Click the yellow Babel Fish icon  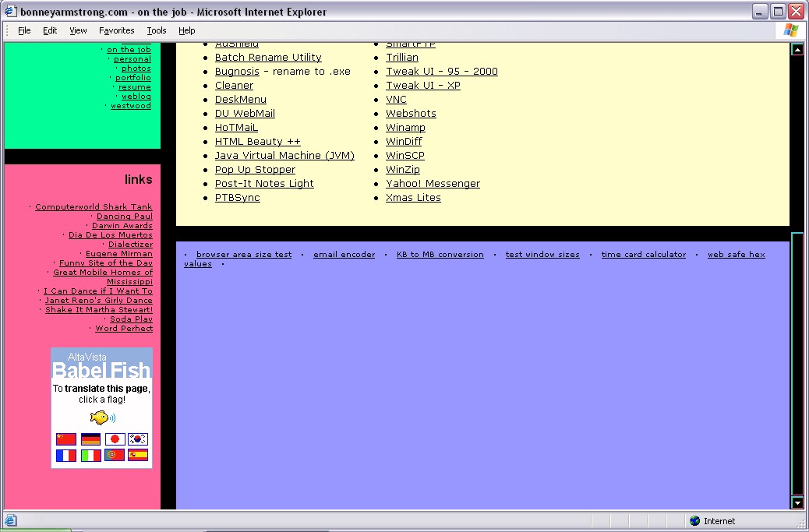(102, 417)
